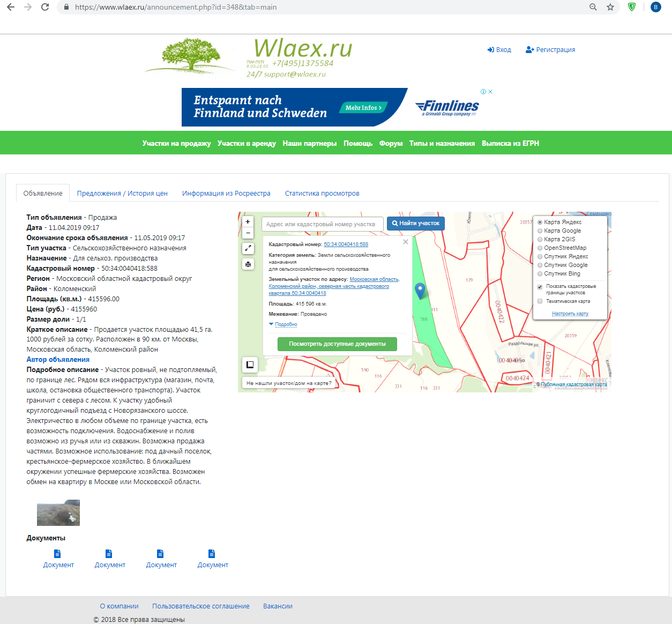This screenshot has width=672, height=624.
Task: Click support@wlaex.ru email in header
Action: click(295, 75)
